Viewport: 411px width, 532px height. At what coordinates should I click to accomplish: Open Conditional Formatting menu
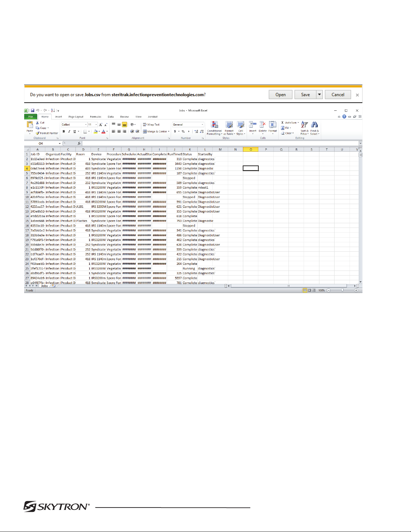[214, 128]
